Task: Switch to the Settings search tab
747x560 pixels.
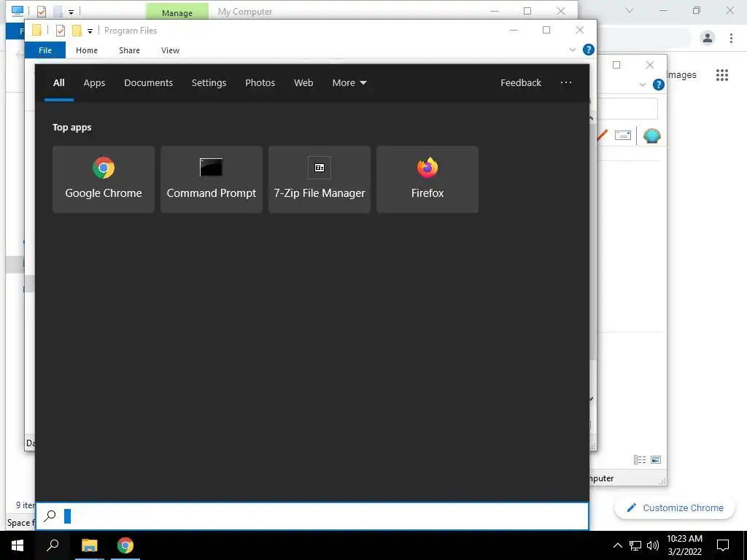Action: 209,83
